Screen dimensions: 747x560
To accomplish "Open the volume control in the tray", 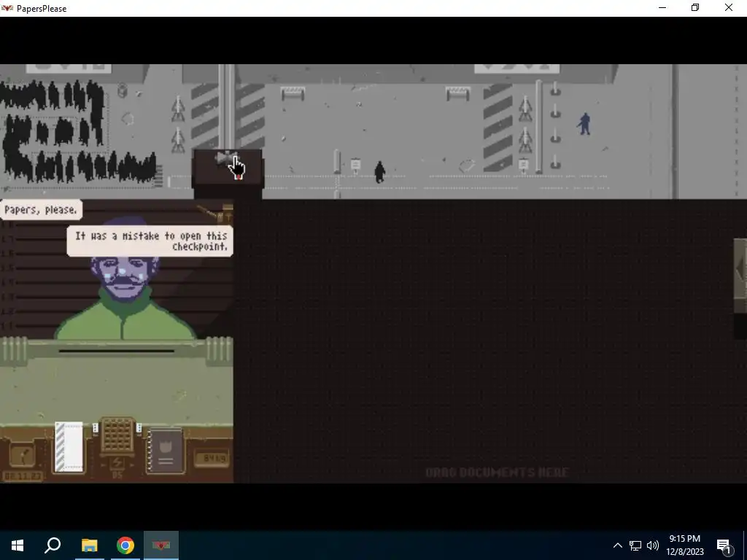I will [x=653, y=545].
